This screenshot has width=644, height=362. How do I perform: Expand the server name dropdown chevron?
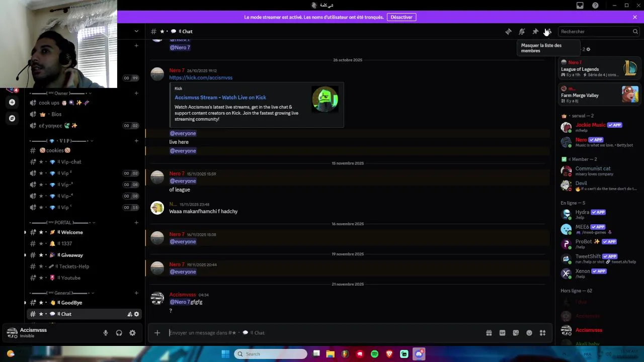136,31
